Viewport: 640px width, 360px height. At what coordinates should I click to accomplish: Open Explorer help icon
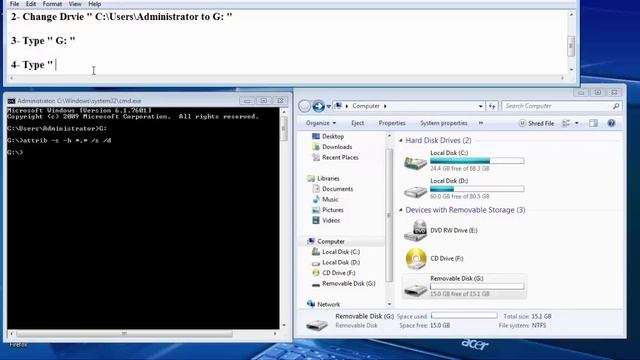point(611,123)
